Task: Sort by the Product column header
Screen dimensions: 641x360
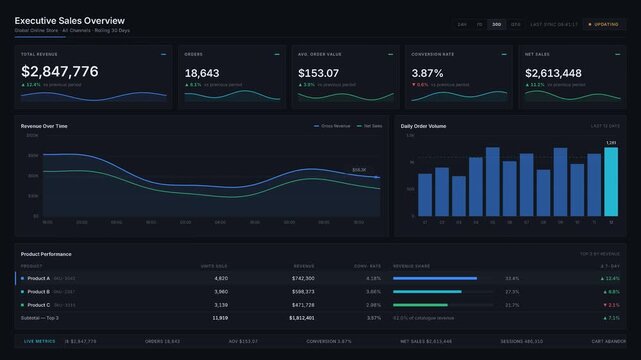Action: [x=31, y=266]
